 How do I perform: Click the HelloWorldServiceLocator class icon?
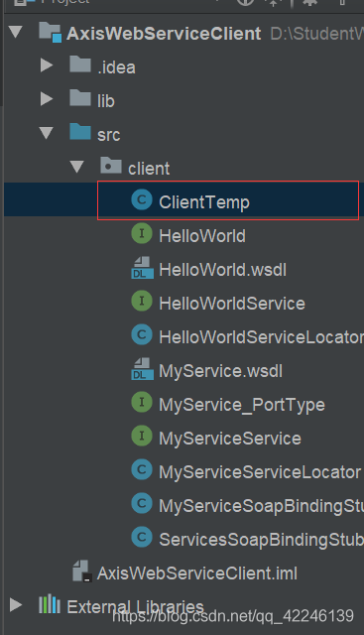(x=142, y=335)
